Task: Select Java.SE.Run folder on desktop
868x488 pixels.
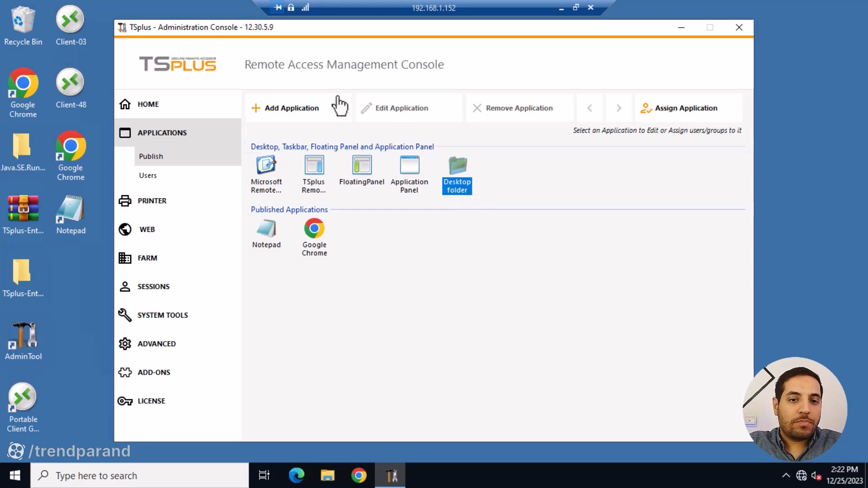Action: (x=23, y=152)
